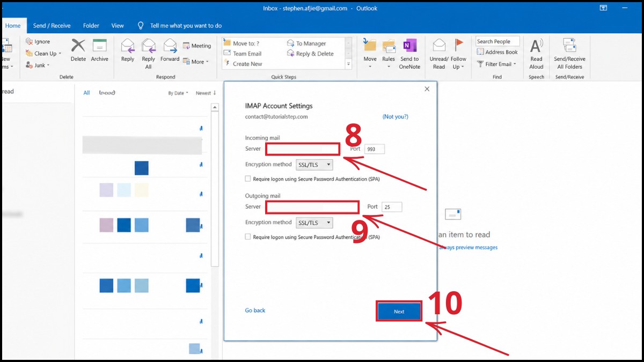Select the Move to: ? quick step
Screen dimensions: 644x362
[x=242, y=43]
